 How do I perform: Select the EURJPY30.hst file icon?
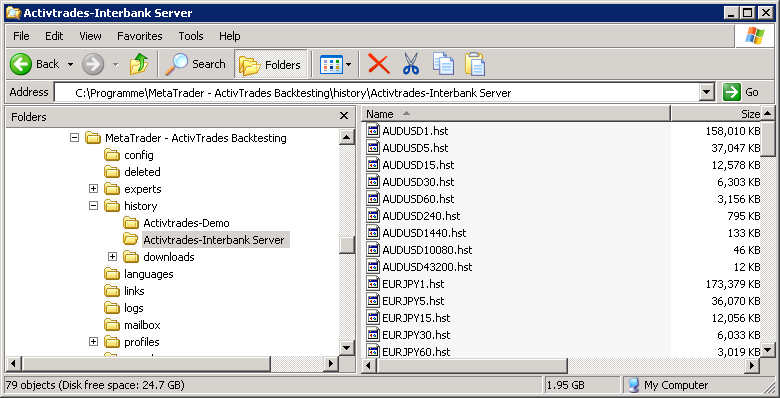(373, 334)
